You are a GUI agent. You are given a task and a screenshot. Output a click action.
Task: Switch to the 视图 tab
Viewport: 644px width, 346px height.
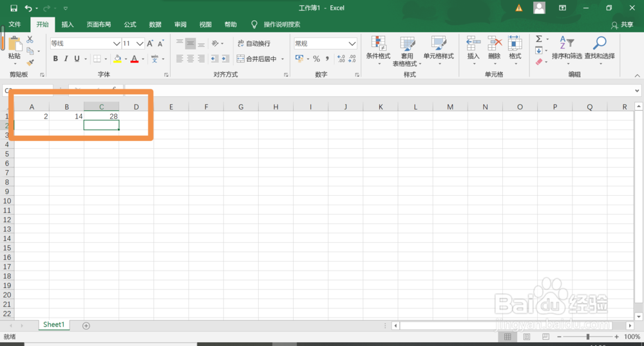(205, 24)
